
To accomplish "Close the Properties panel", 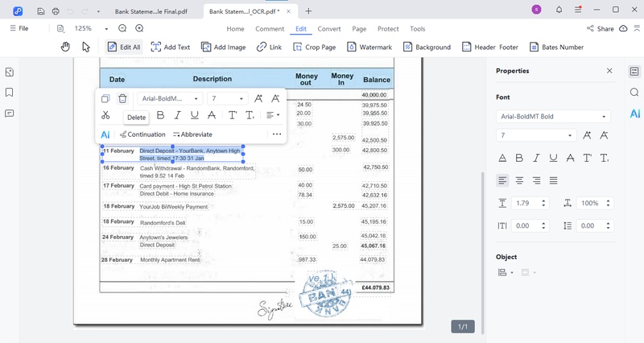I will [609, 71].
